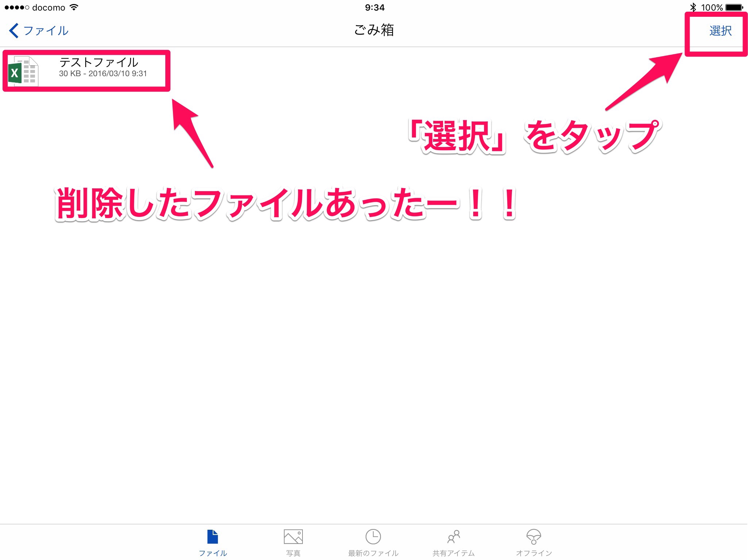
Task: Open the 写真 picture tab icon
Action: 293,536
